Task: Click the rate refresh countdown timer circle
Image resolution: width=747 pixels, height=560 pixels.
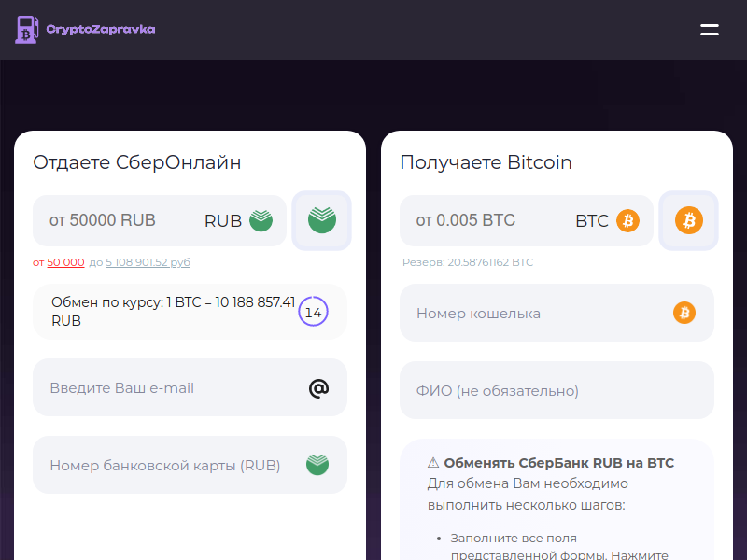Action: [x=313, y=312]
